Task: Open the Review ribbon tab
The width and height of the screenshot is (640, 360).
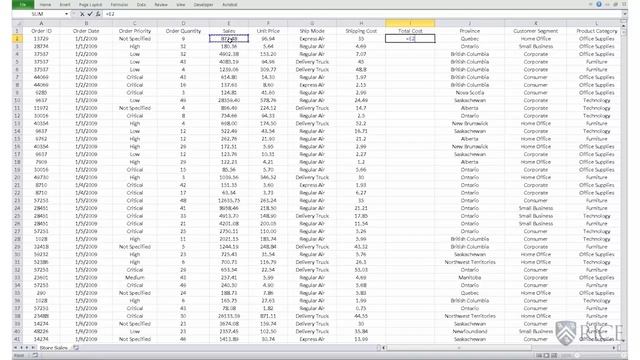Action: [161, 4]
